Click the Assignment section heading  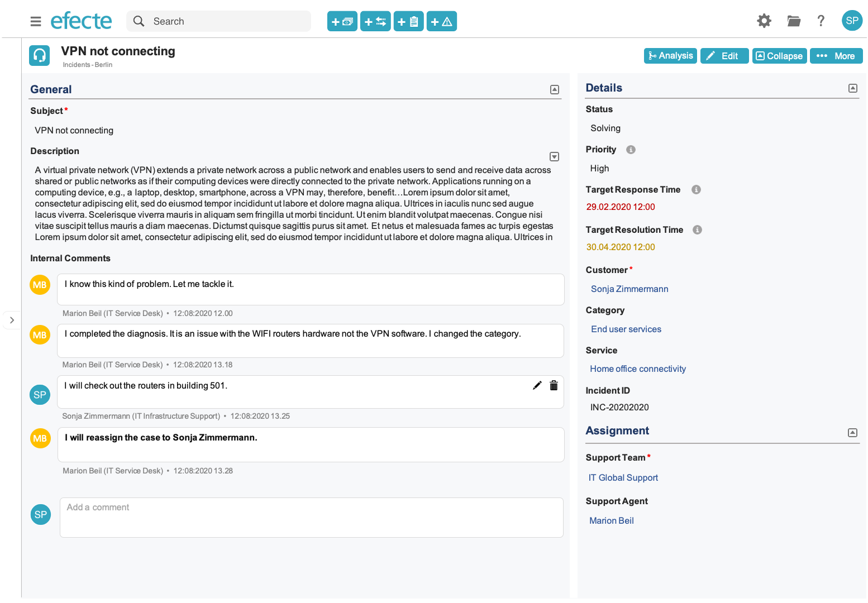coord(617,431)
